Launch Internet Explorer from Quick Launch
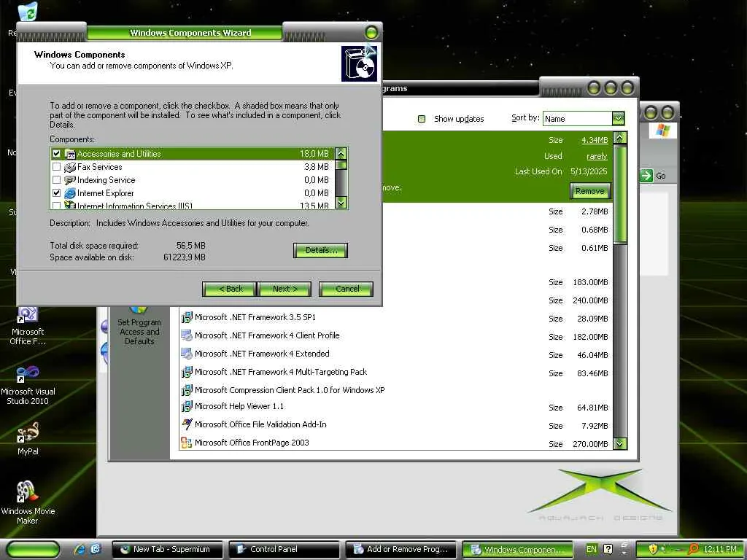Viewport: 747px width, 560px height. (79, 550)
